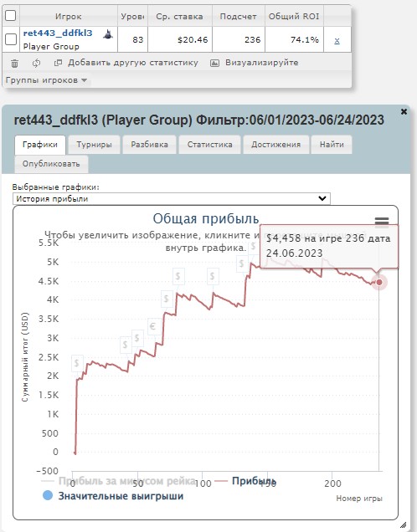This screenshot has height=532, width=417.
Task: Sort by the Ср. ставка column header
Action: [x=180, y=16]
